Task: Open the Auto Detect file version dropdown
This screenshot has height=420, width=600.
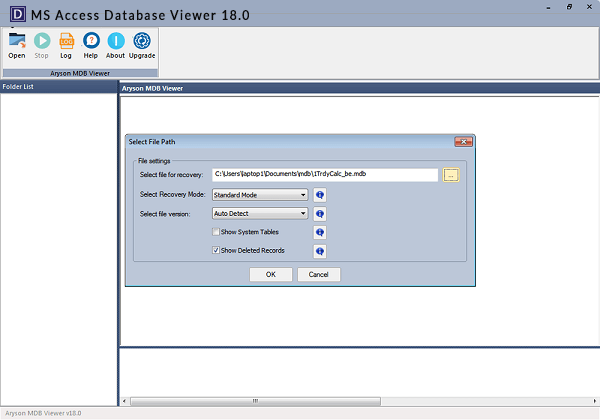Action: click(x=260, y=213)
